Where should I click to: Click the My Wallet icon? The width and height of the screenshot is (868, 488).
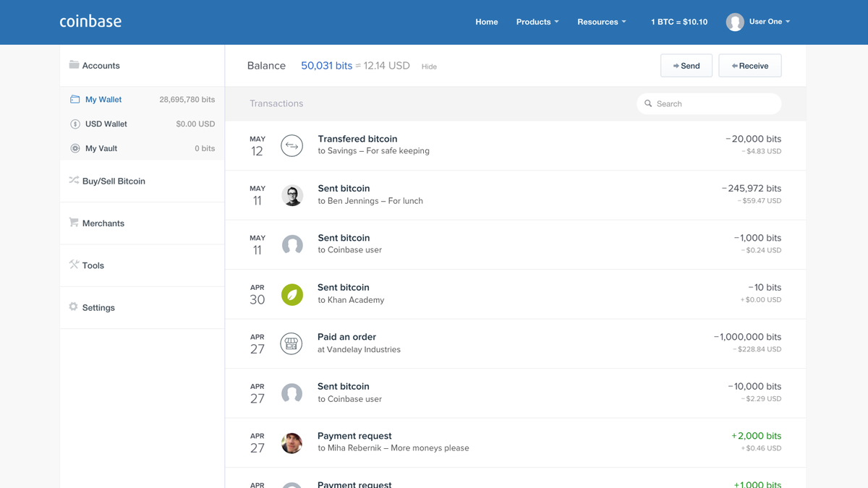tap(75, 99)
